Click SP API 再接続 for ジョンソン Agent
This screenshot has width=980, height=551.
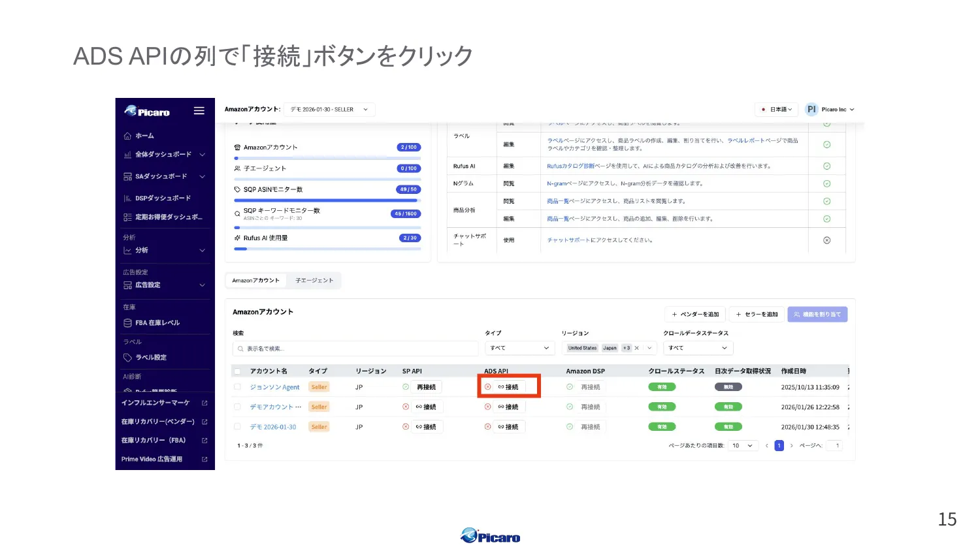click(x=427, y=387)
